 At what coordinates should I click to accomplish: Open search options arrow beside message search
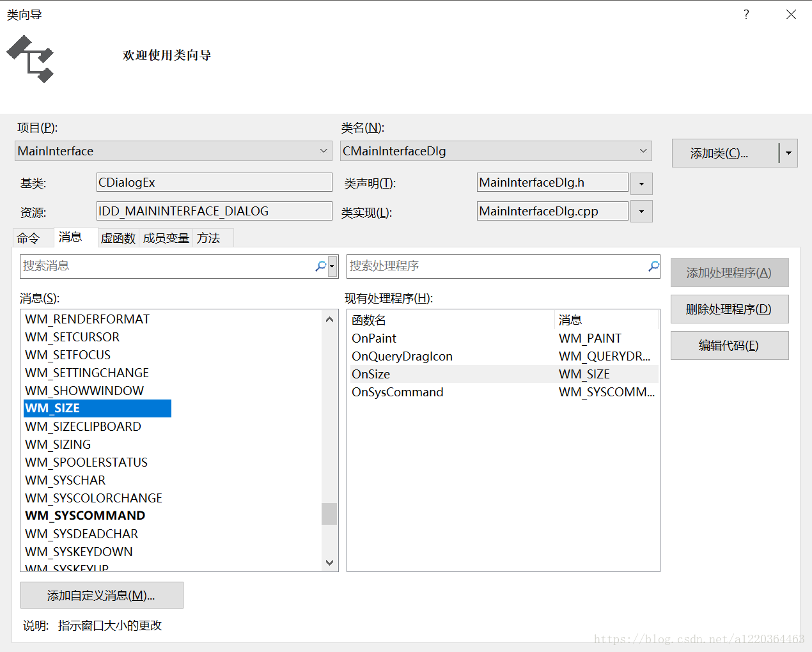click(x=332, y=267)
